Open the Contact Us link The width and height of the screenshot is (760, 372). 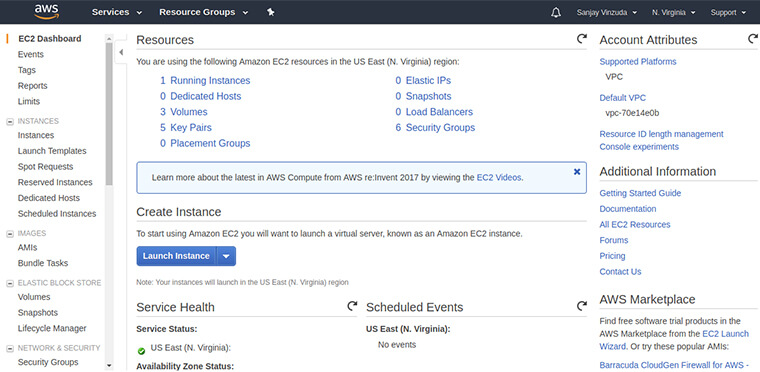[620, 272]
